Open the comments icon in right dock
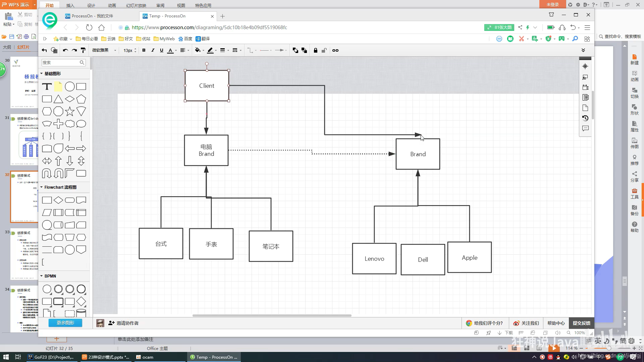This screenshot has width=644, height=362. click(585, 128)
